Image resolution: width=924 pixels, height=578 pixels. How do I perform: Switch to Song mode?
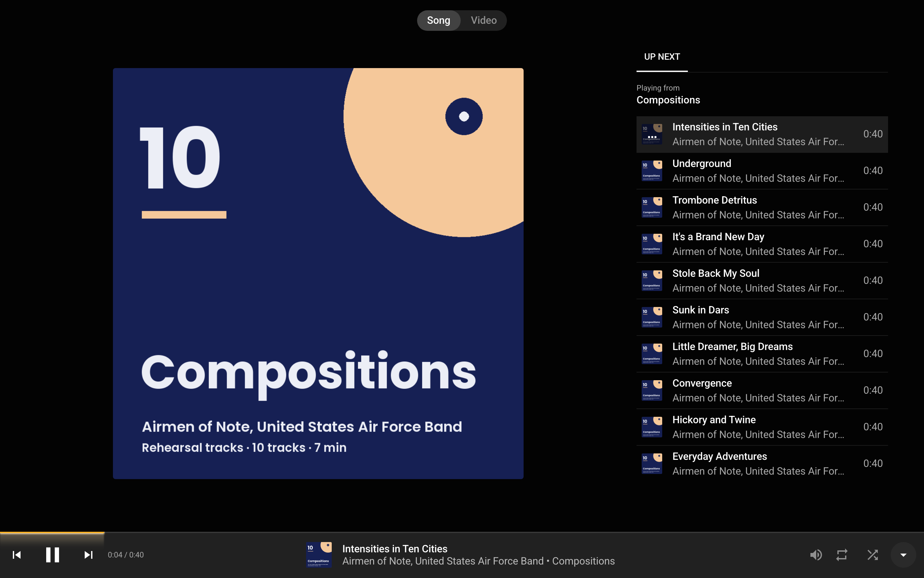(438, 20)
